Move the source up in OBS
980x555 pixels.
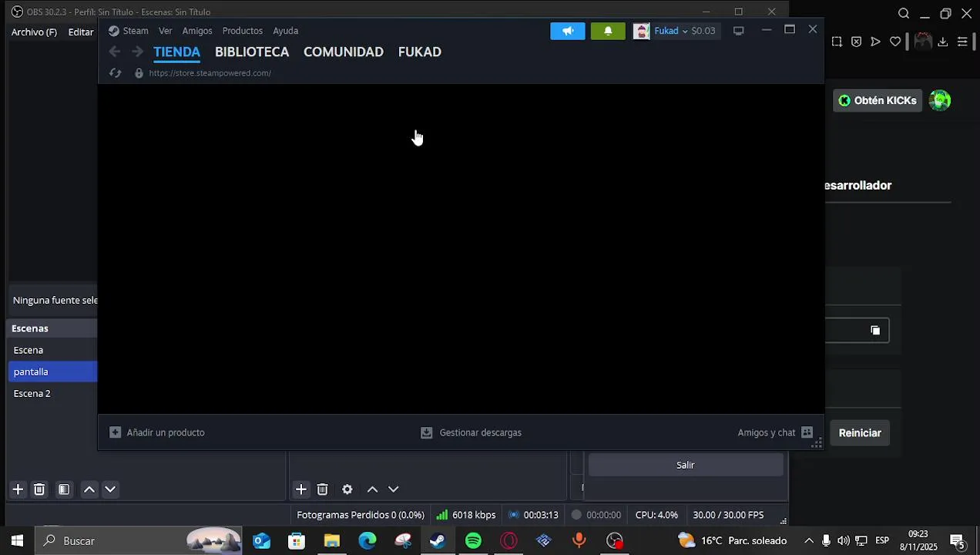point(372,489)
